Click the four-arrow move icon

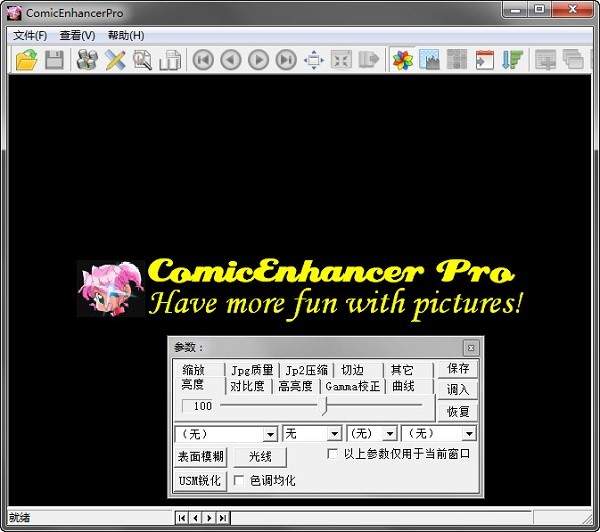(x=314, y=60)
